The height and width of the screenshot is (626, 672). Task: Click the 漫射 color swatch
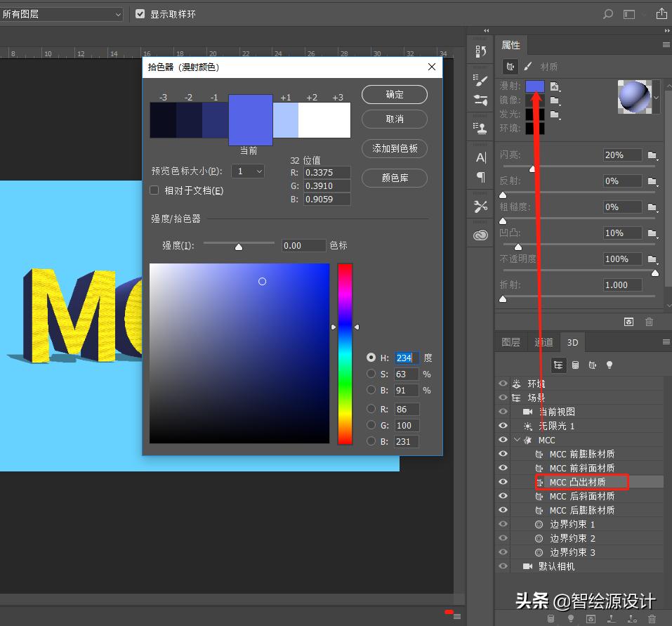[534, 86]
